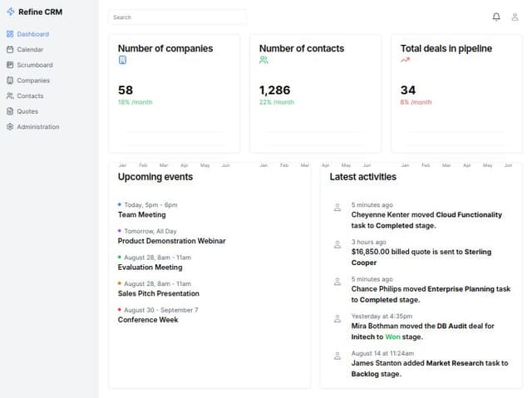The height and width of the screenshot is (398, 532).
Task: Click the Calendar sidebar icon
Action: 10,50
